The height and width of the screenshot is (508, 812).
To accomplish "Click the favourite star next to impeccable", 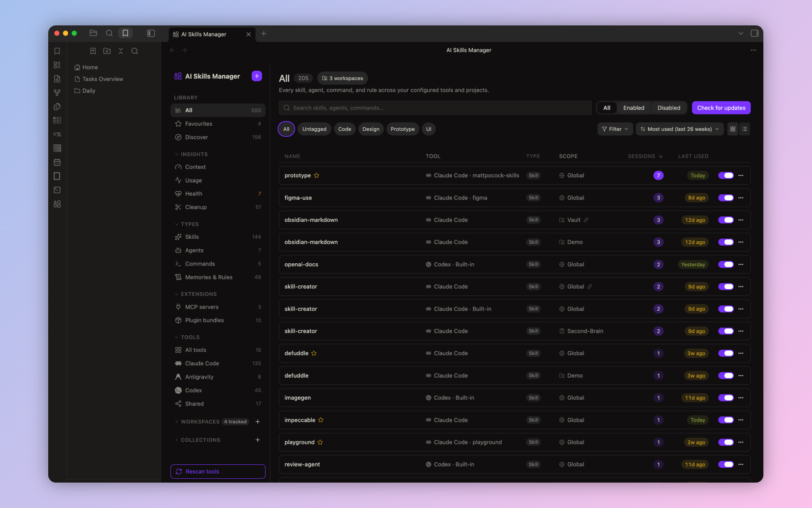I will click(321, 420).
